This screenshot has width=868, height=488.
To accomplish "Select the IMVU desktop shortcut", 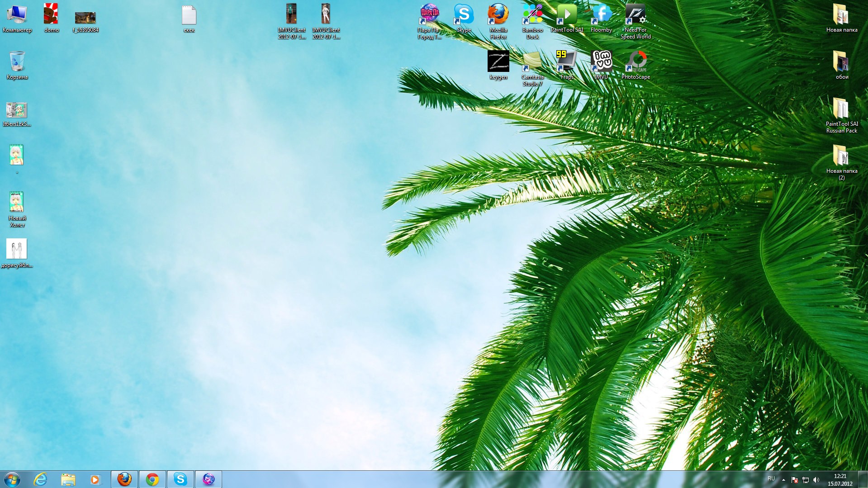I will point(601,66).
